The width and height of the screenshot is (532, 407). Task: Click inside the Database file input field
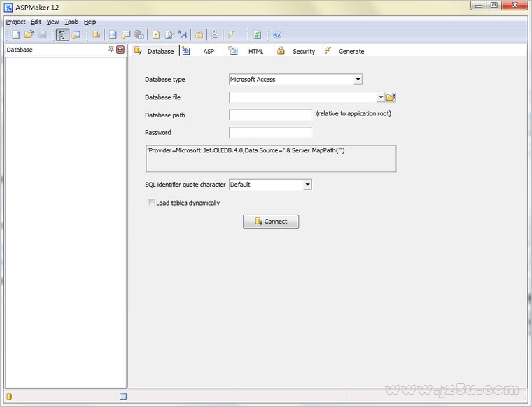(303, 98)
